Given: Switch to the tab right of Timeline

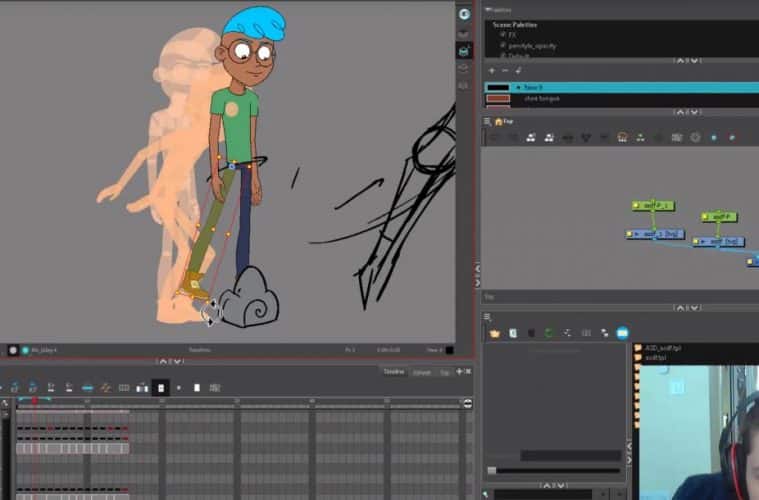Looking at the screenshot, I should point(422,372).
